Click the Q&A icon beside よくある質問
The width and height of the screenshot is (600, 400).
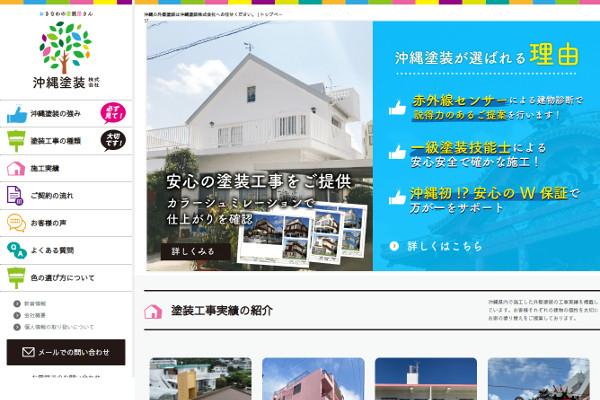tap(16, 250)
